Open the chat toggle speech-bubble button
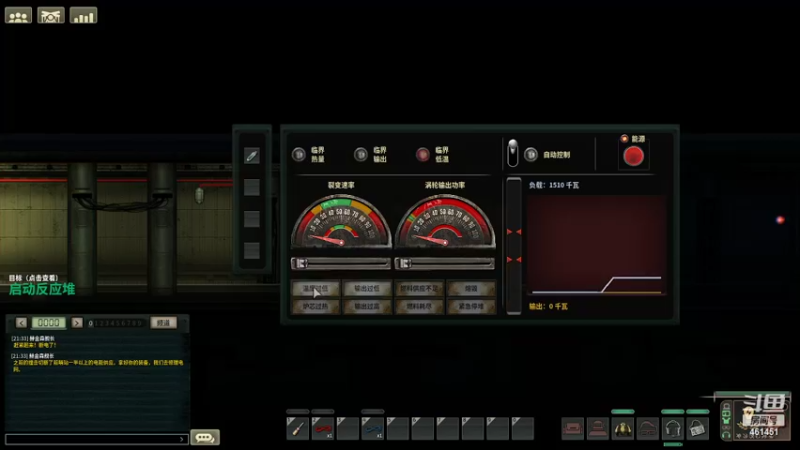Image resolution: width=800 pixels, height=450 pixels. pyautogui.click(x=205, y=437)
